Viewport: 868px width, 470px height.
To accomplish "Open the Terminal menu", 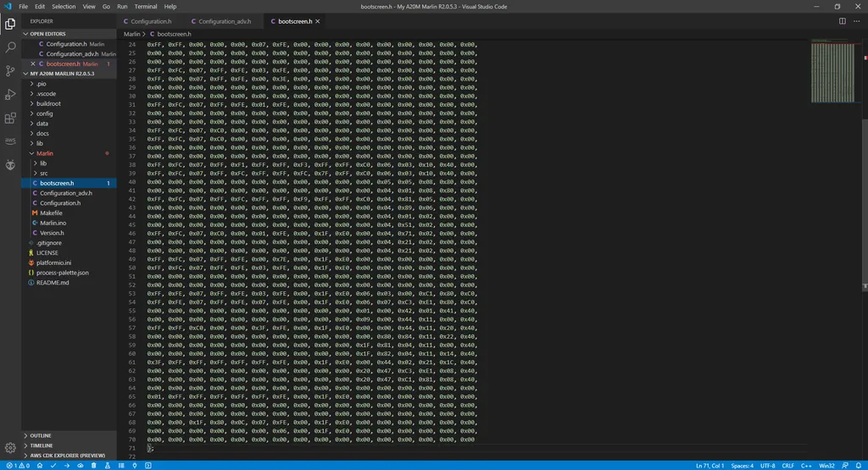I will tap(146, 7).
